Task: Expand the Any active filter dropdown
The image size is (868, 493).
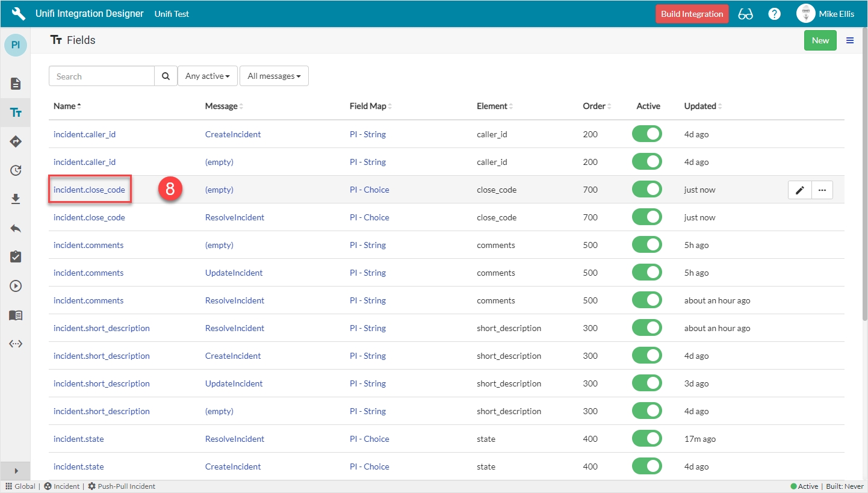Action: point(208,76)
